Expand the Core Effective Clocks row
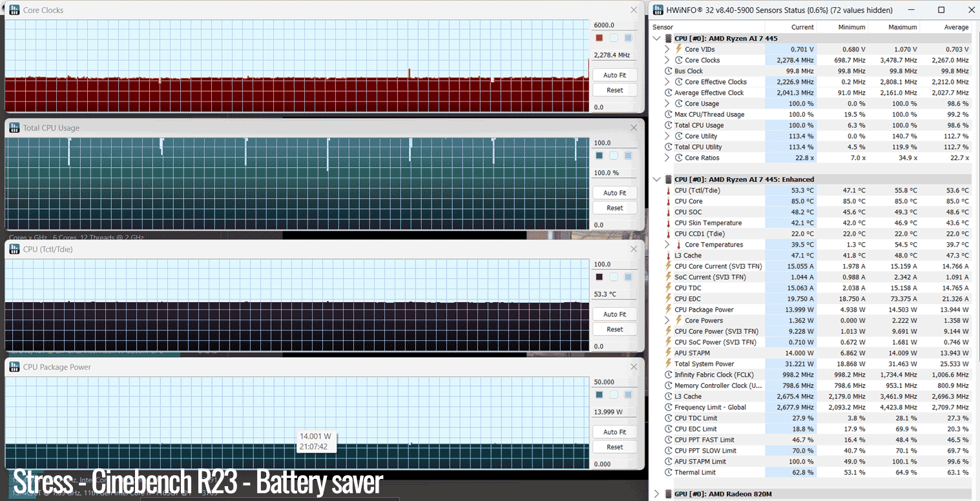The height and width of the screenshot is (501, 980). coord(667,82)
